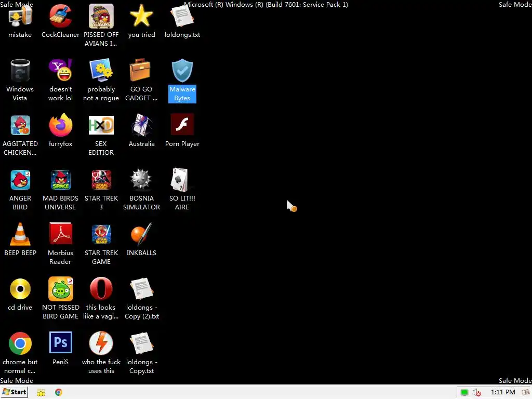Open the muted volume tray icon
The height and width of the screenshot is (399, 532).
476,393
